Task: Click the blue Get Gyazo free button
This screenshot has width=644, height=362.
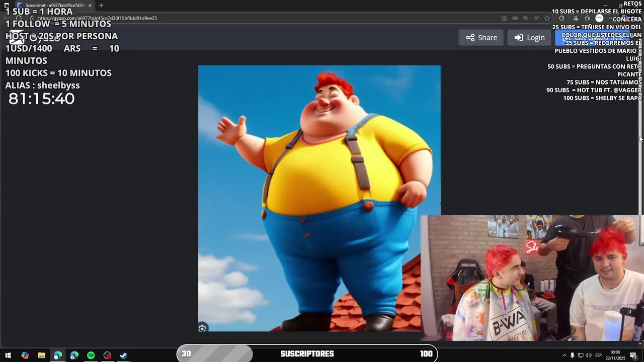Action: [x=593, y=38]
